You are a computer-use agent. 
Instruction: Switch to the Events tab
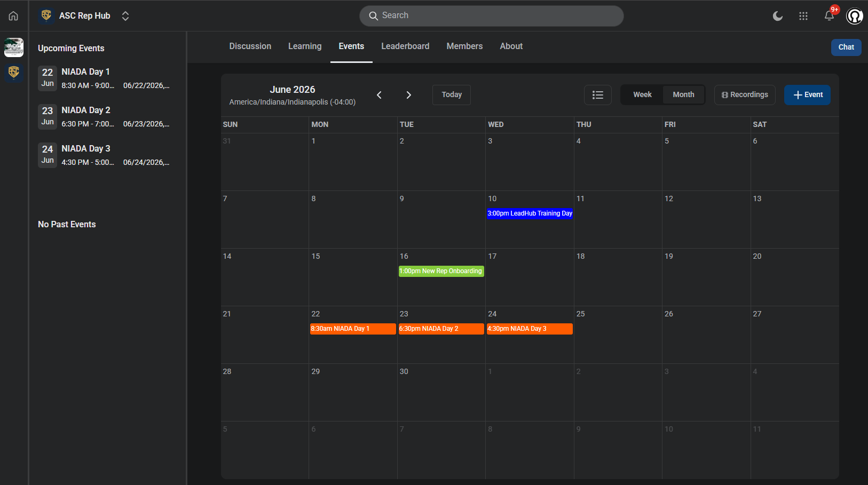click(351, 46)
